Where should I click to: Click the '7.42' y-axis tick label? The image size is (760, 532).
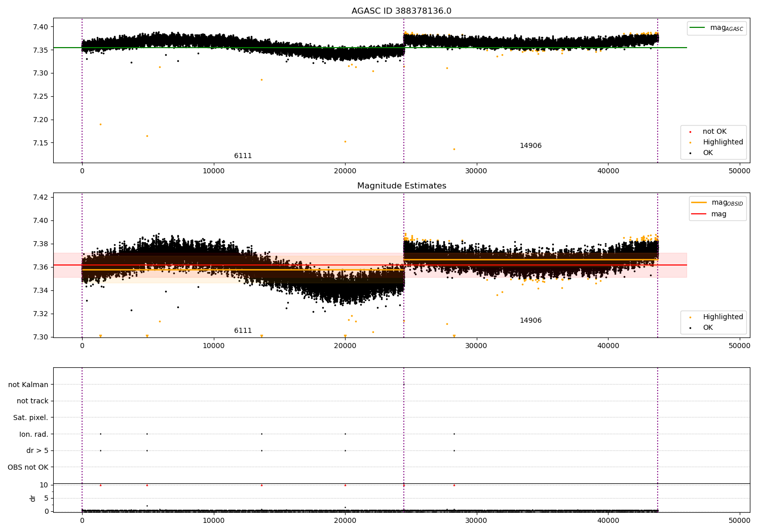(41, 197)
